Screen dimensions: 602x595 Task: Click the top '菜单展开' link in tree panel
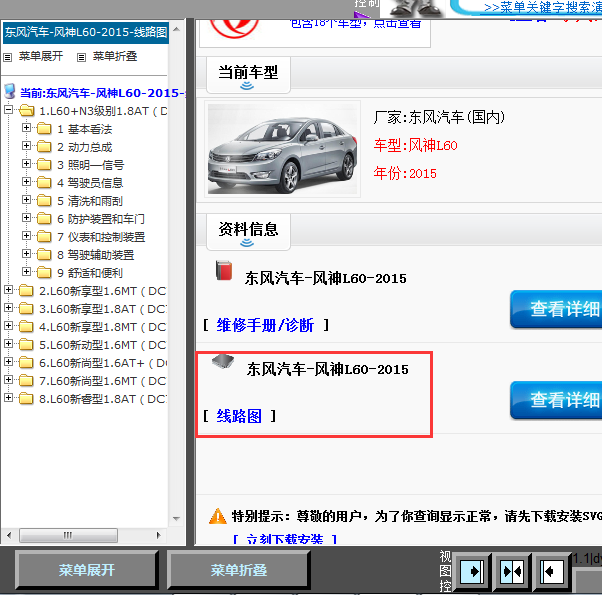pos(41,56)
